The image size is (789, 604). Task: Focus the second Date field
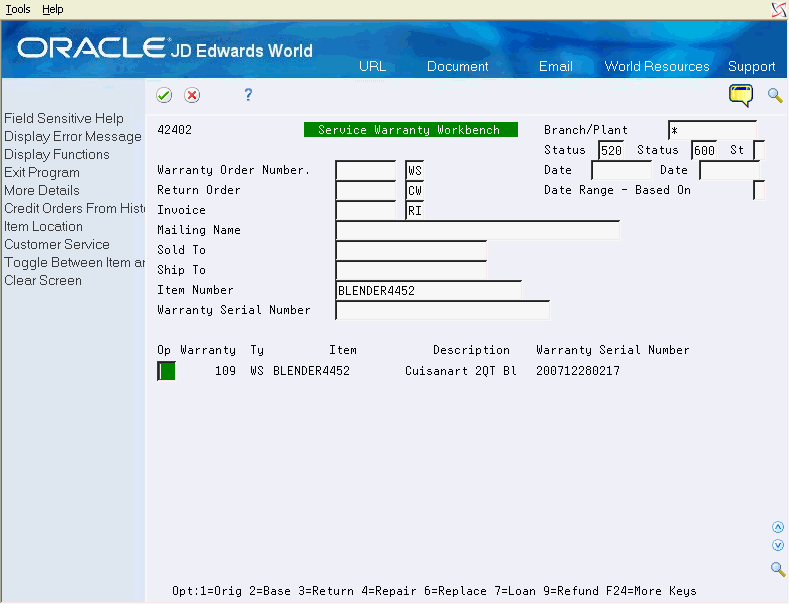coord(730,170)
